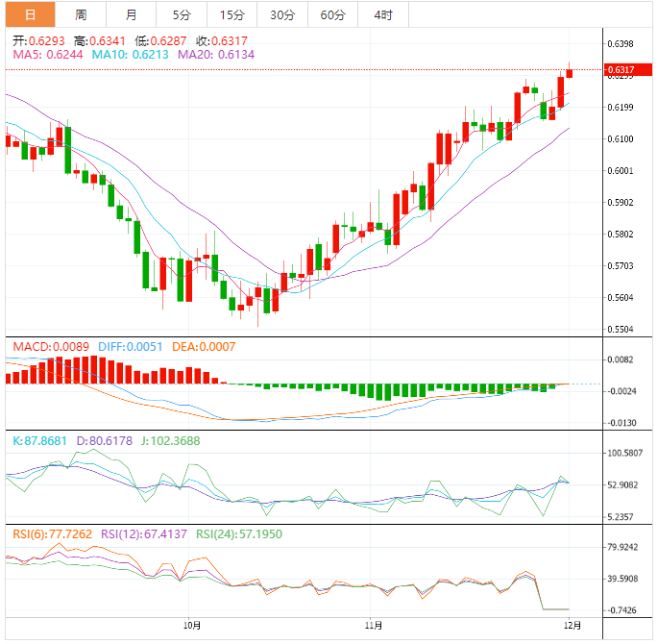
Task: Click the RSI(24):57.1950 label
Action: 239,534
